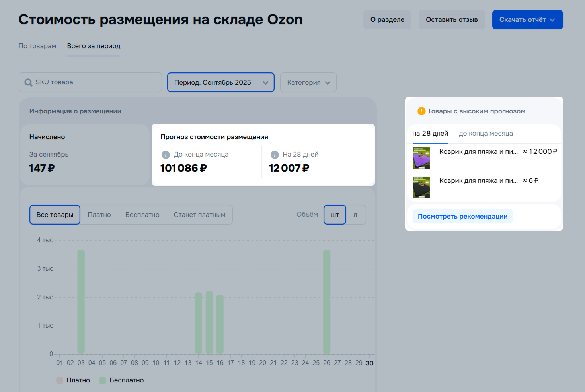The image size is (585, 392).
Task: Click the search magnifier icon in SKU field
Action: [x=28, y=82]
